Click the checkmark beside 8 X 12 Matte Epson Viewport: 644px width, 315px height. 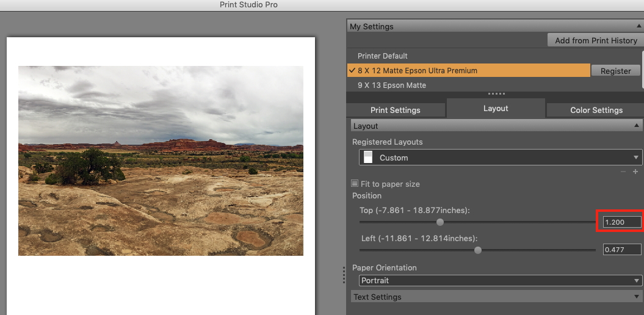coord(352,71)
